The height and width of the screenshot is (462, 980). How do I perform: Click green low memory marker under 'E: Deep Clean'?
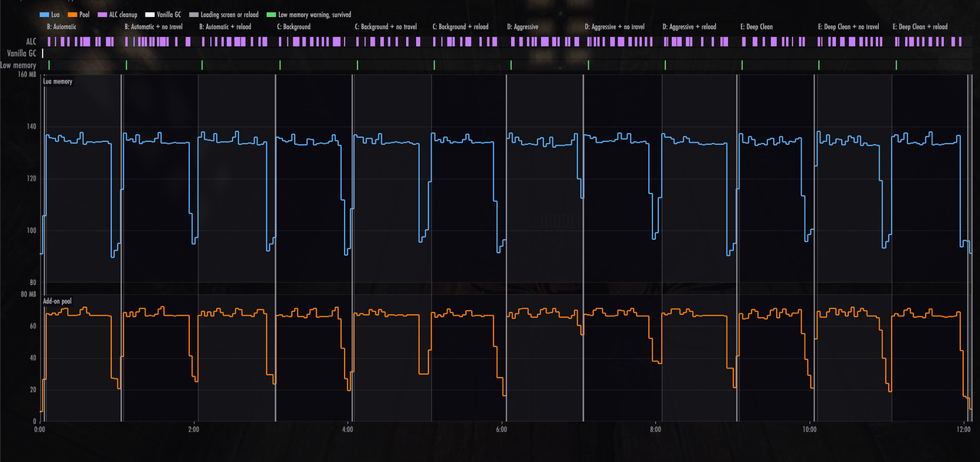tap(742, 65)
